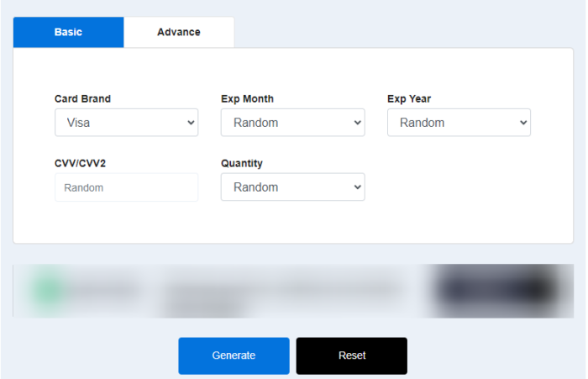Click the black Reset button
Viewport: 588px width, 379px height.
351,355
